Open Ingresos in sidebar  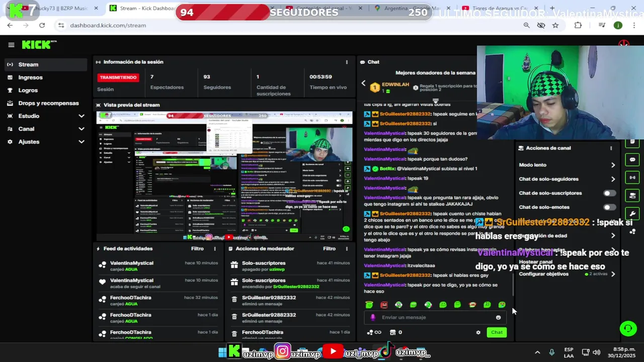(46, 77)
